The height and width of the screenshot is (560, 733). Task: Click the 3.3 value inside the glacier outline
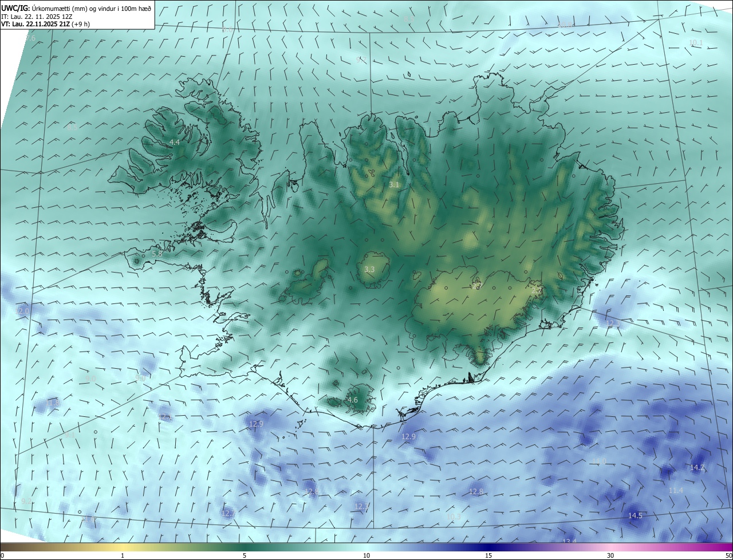[x=369, y=269]
